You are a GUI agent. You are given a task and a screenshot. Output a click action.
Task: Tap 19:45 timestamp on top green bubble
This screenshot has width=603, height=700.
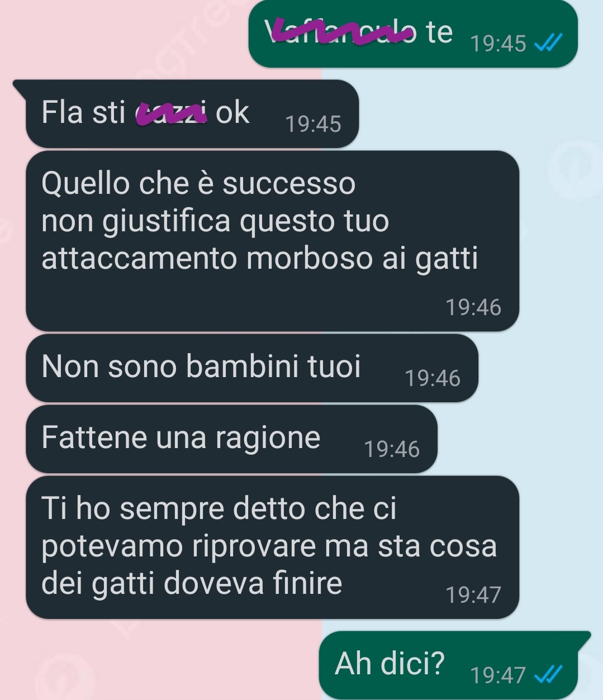[498, 43]
